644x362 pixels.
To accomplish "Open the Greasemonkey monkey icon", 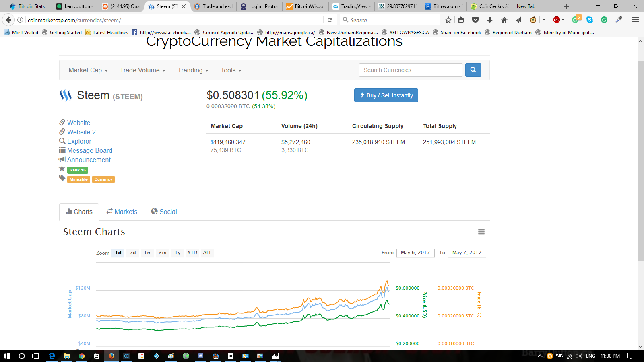I will pyautogui.click(x=533, y=20).
